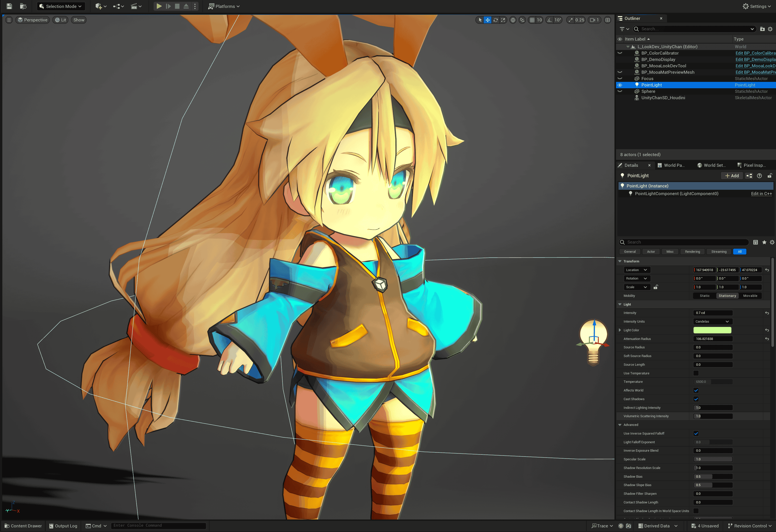Select the Rendering filter tab

coord(692,252)
